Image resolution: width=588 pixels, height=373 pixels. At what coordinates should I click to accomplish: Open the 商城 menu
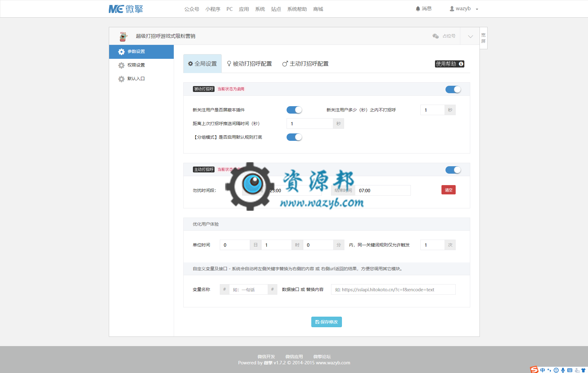318,9
